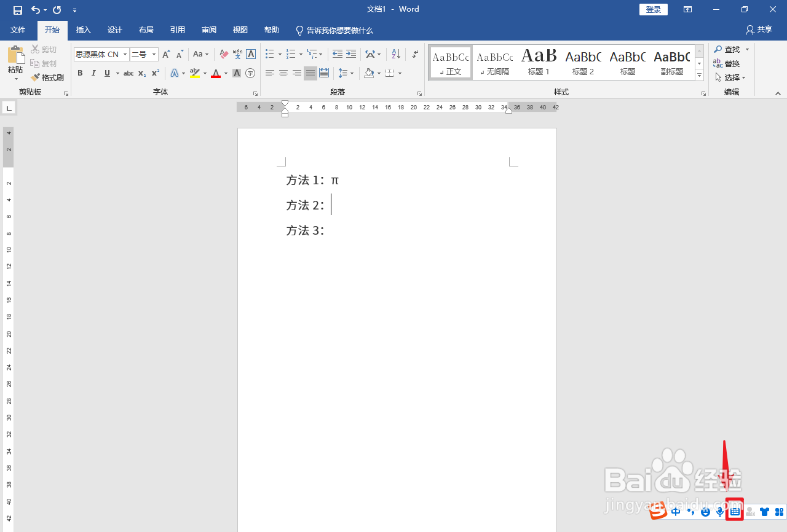
Task: Apply Character Border icon
Action: tap(251, 55)
